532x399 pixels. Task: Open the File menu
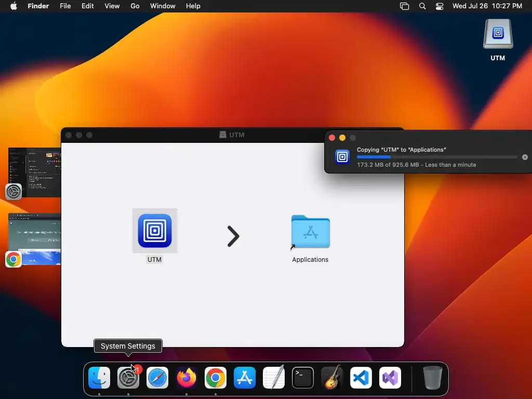pyautogui.click(x=65, y=6)
